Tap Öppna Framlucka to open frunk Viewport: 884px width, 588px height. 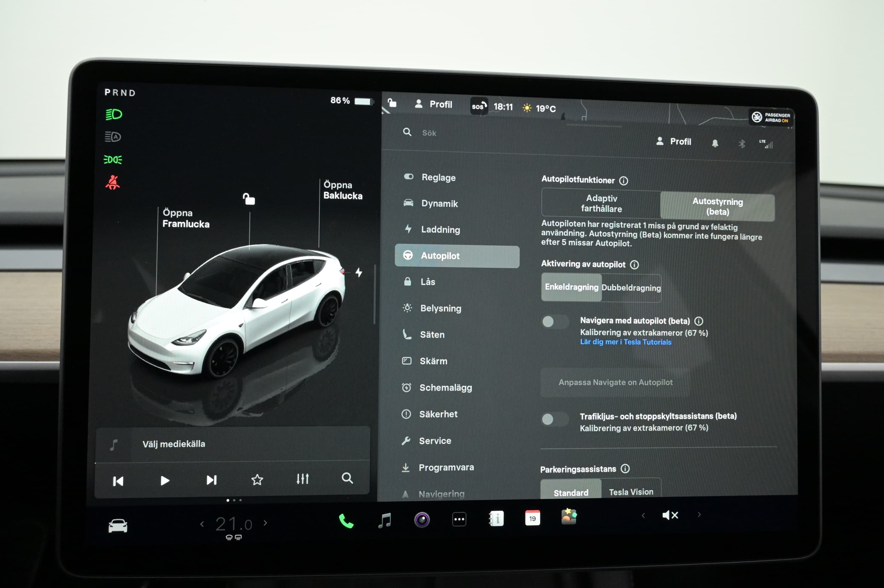(x=186, y=218)
